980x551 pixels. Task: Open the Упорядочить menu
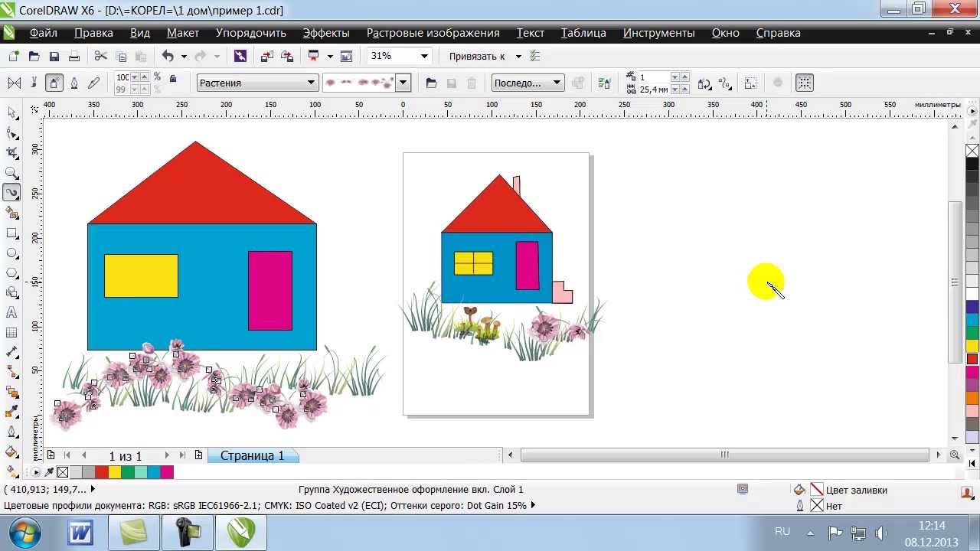point(251,33)
